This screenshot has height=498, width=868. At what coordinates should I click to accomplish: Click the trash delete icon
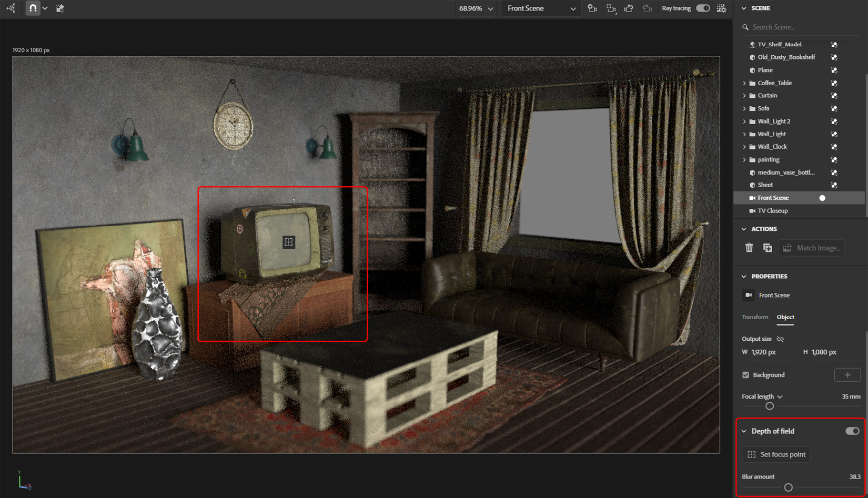point(749,248)
